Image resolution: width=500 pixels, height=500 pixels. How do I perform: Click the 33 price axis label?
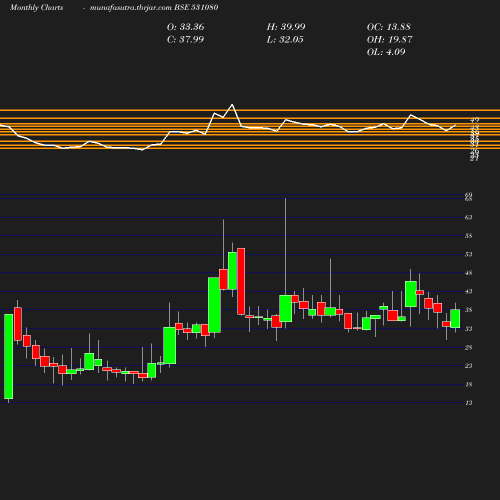(469, 329)
